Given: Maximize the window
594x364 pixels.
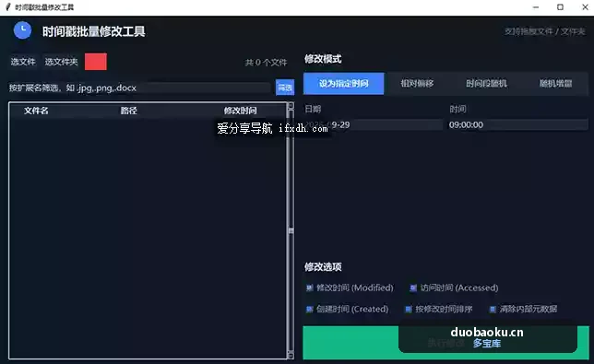Looking at the screenshot, I should [x=560, y=7].
